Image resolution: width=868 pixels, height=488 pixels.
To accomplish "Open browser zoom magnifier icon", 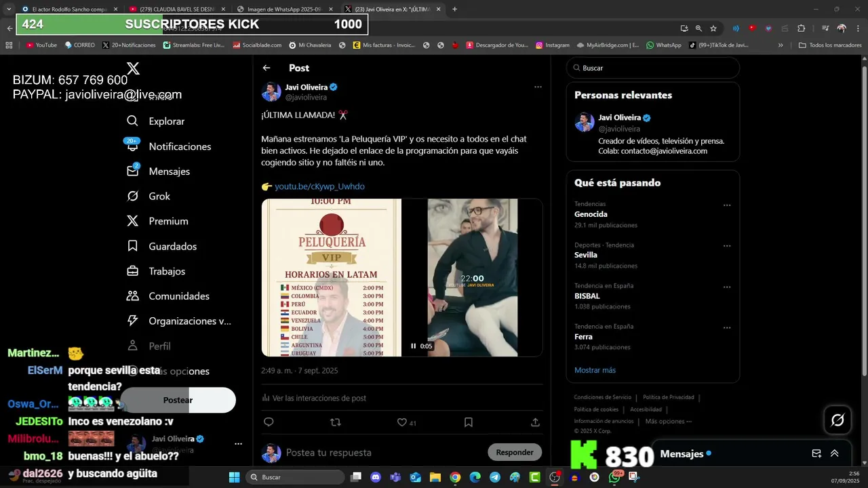I will 698,28.
